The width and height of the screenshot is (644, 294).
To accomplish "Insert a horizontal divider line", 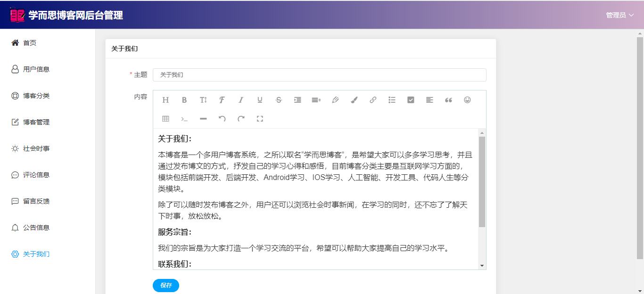I will [x=203, y=119].
